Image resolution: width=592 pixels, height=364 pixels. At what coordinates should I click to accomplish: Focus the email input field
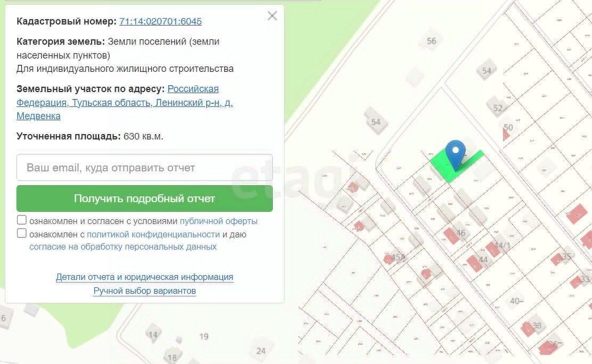pyautogui.click(x=144, y=168)
